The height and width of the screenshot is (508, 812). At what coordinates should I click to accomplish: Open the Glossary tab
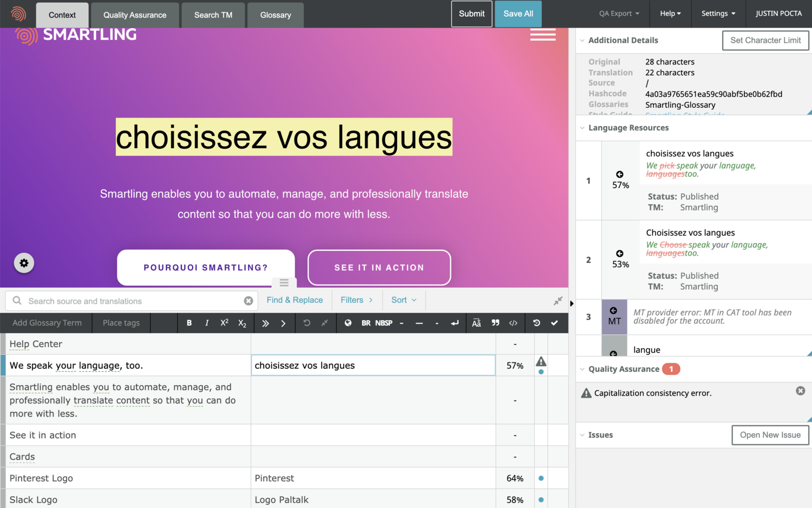[x=276, y=15]
